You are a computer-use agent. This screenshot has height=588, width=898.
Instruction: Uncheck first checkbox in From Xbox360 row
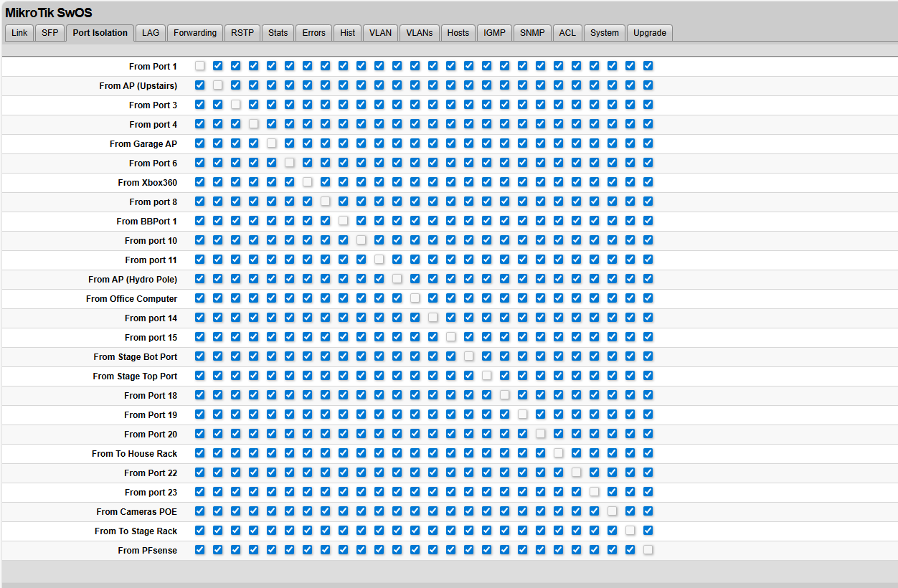click(199, 182)
